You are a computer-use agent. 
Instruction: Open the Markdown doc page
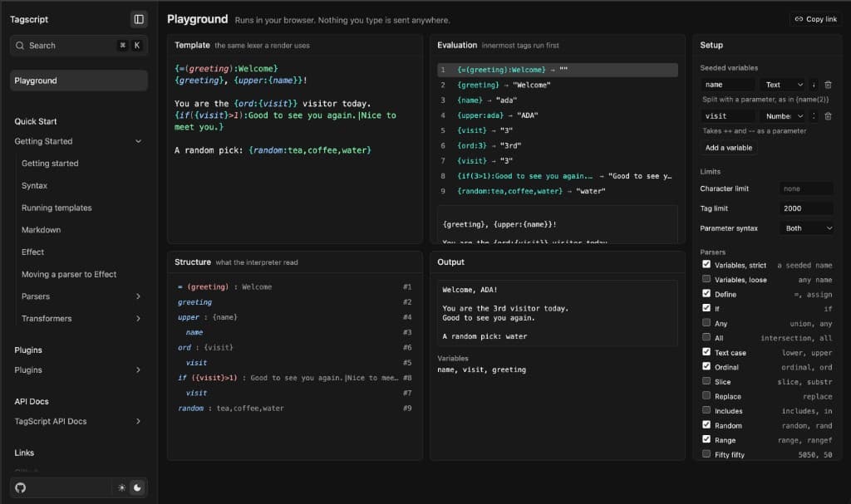41,230
